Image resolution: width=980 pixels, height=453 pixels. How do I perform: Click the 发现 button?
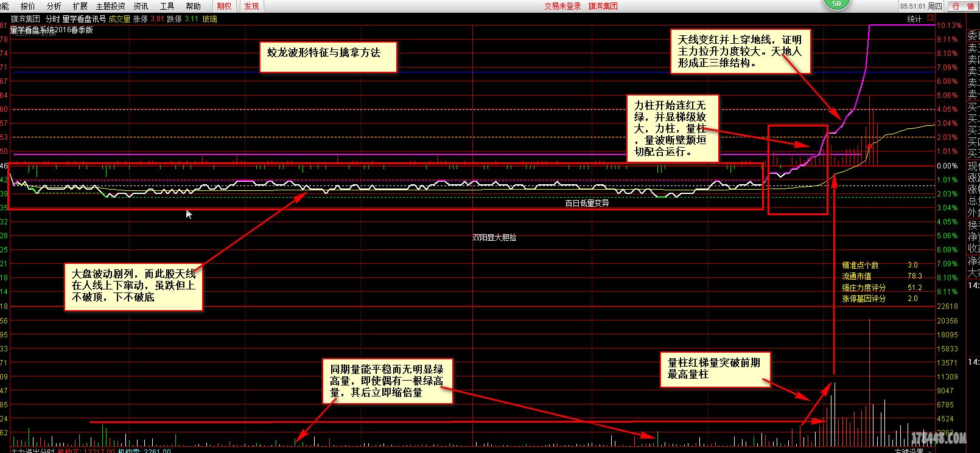[251, 6]
